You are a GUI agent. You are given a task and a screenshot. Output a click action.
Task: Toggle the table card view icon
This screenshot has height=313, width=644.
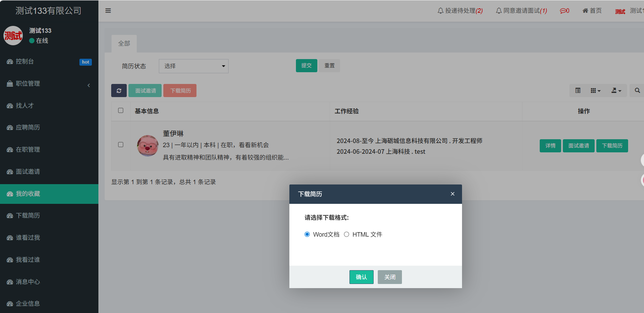click(578, 91)
